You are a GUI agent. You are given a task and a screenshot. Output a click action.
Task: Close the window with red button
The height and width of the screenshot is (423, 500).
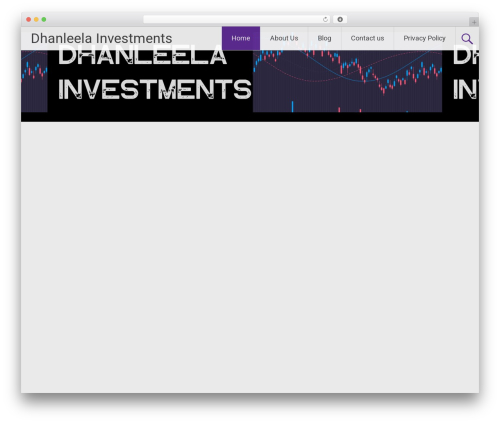tap(29, 20)
